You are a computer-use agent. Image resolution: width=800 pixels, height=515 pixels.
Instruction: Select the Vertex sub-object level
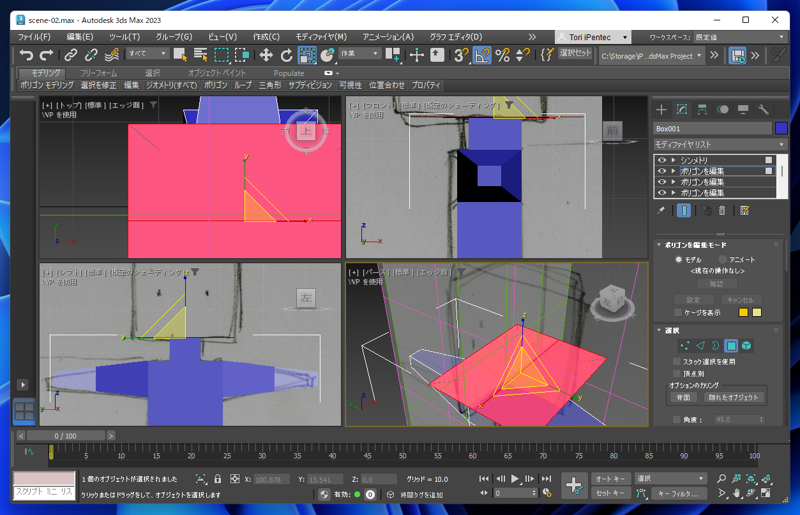coord(684,346)
